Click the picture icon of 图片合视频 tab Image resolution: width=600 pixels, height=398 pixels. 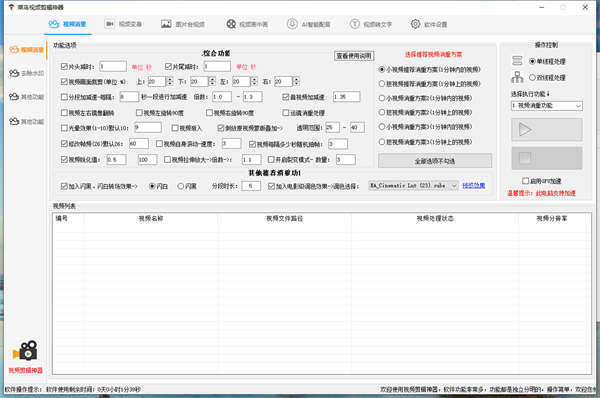(x=166, y=24)
